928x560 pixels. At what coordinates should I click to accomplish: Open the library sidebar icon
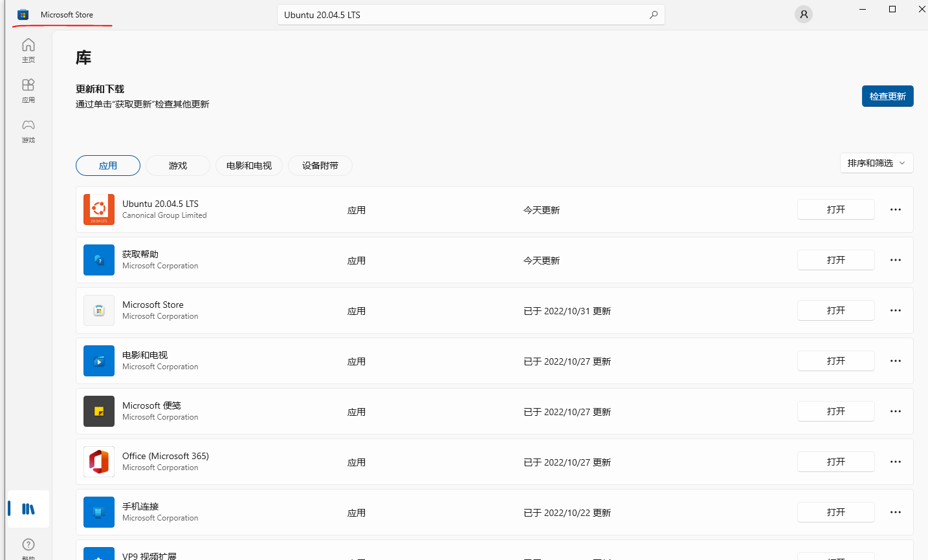(x=28, y=509)
